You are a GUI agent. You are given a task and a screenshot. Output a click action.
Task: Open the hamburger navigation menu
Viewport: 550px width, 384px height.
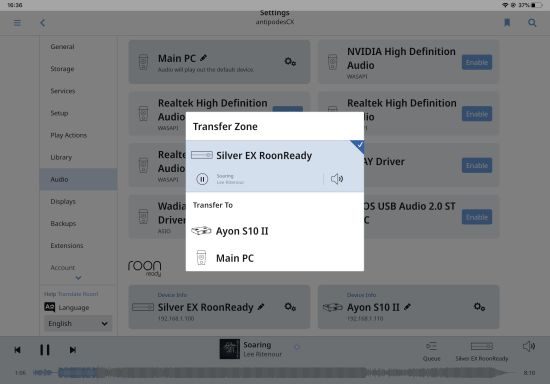point(17,23)
